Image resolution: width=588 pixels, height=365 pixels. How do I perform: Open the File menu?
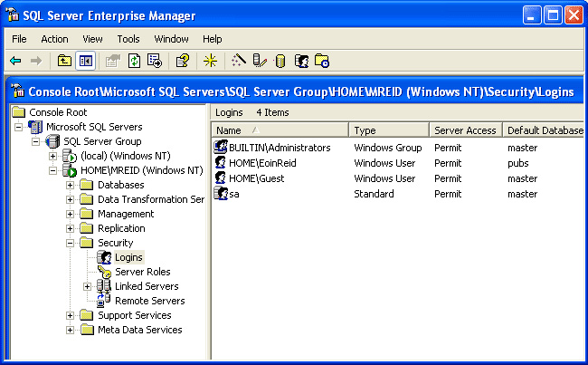point(19,39)
